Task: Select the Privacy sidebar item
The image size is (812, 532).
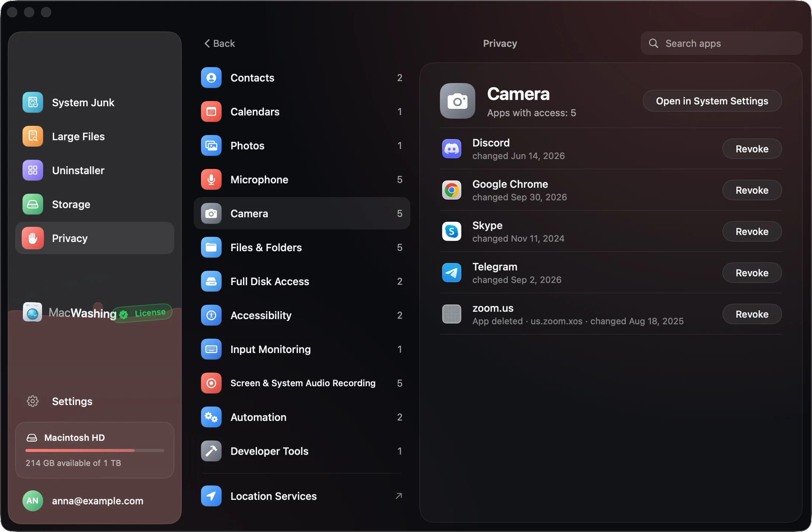Action: coord(95,238)
